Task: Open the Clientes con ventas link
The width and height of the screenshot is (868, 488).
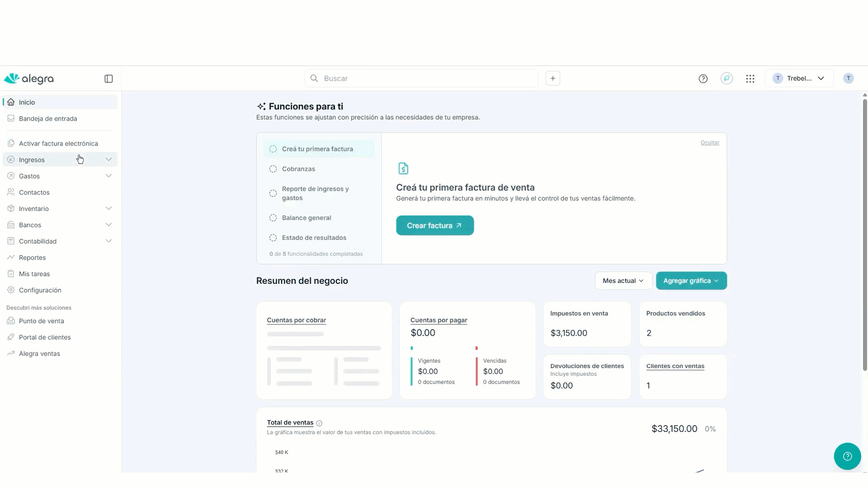Action: tap(675, 366)
